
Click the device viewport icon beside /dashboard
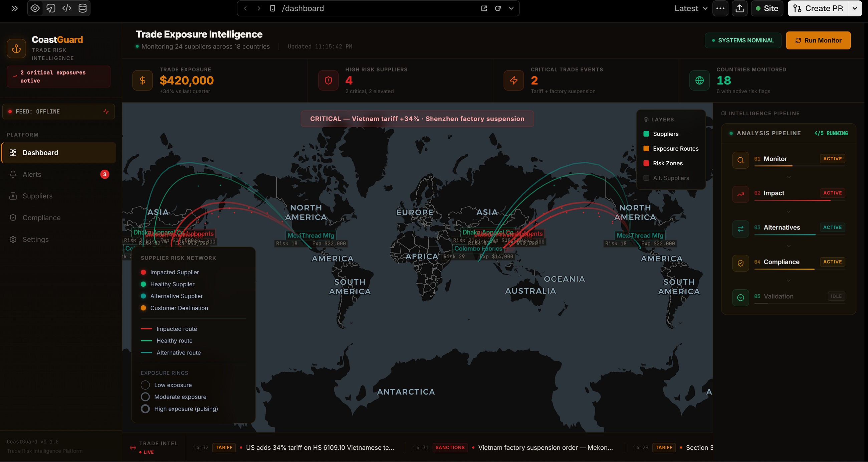click(x=273, y=8)
